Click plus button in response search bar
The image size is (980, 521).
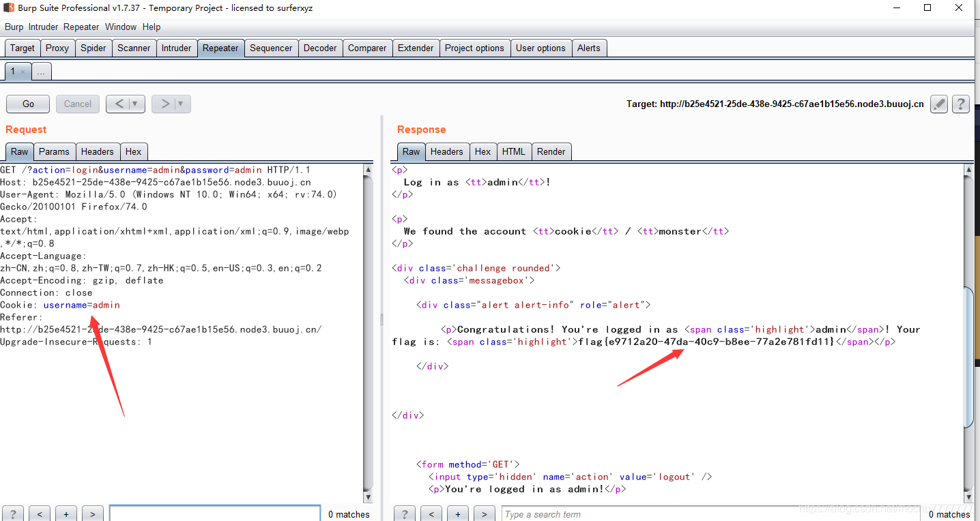[x=457, y=514]
